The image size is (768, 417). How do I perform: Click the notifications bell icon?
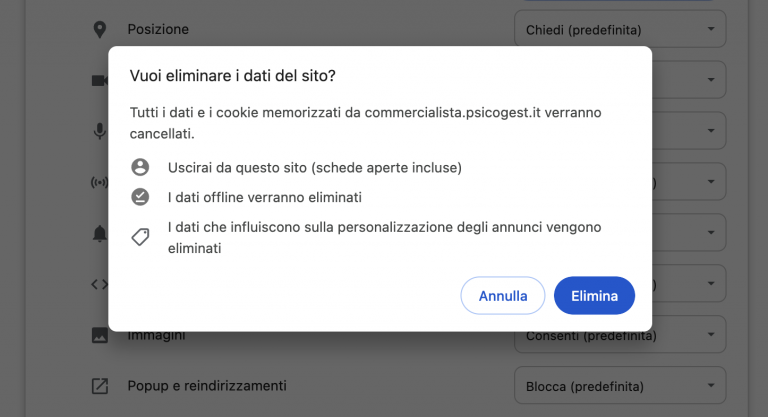[99, 233]
